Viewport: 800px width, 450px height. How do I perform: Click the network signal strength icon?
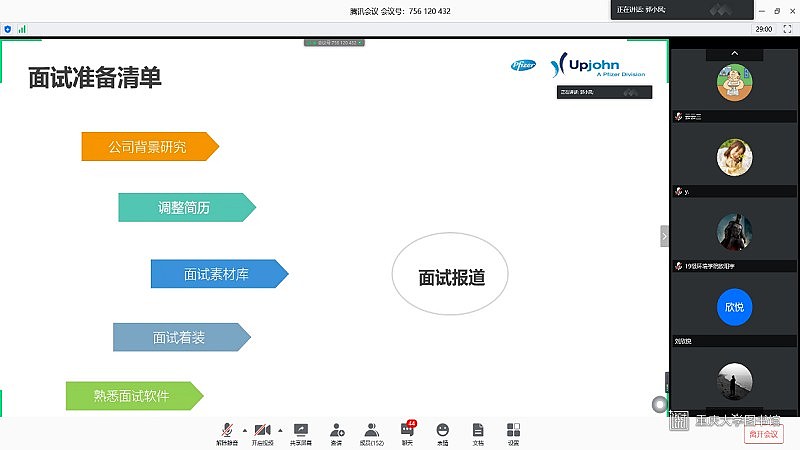pos(21,29)
